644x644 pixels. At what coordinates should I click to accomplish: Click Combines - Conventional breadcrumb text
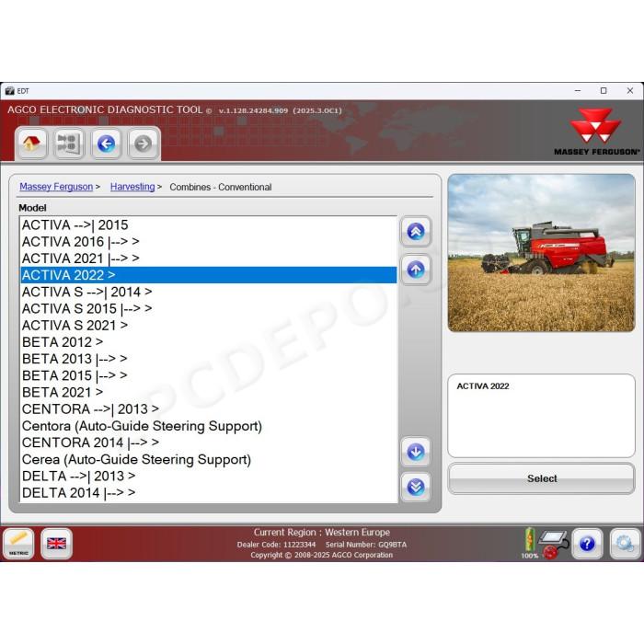pyautogui.click(x=221, y=188)
